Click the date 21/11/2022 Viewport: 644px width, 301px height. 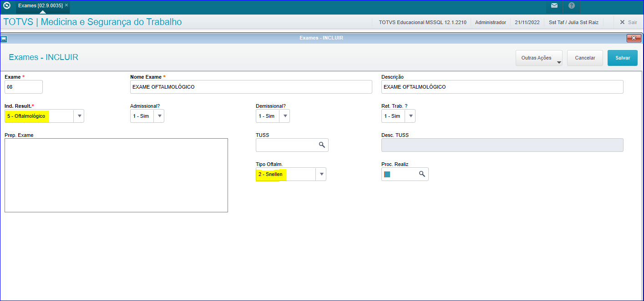pyautogui.click(x=527, y=22)
